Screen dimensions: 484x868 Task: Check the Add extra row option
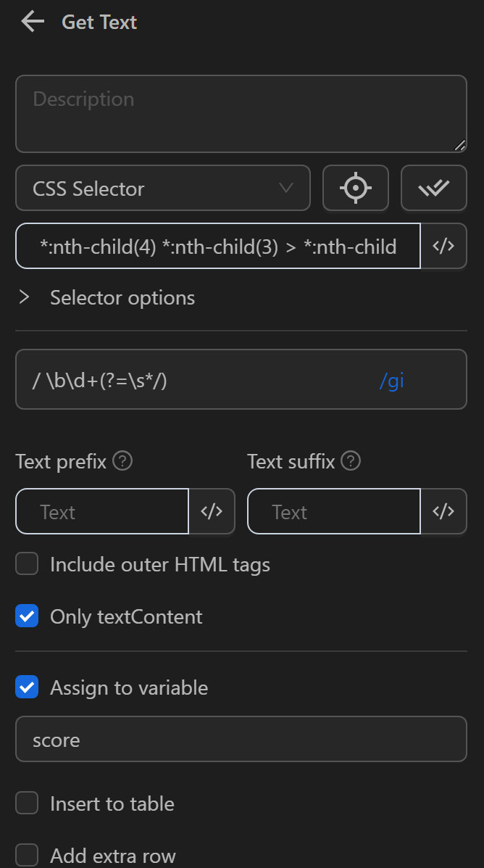(27, 855)
